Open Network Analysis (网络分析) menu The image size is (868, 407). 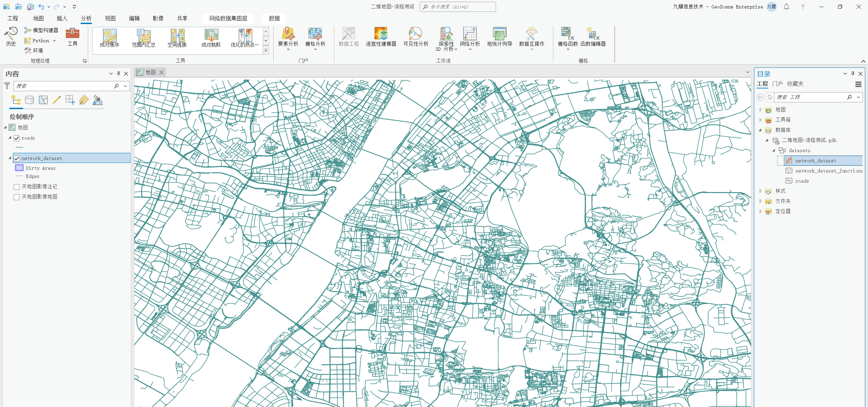point(470,39)
